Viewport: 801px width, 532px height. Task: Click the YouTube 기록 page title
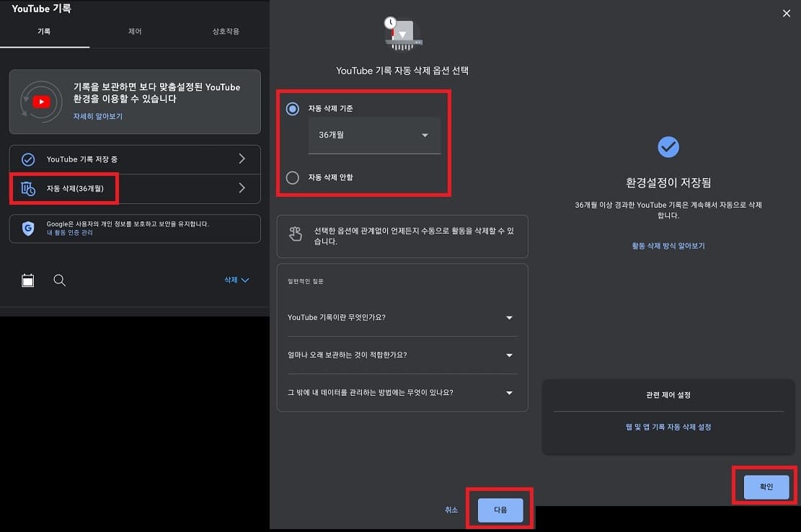[41, 9]
